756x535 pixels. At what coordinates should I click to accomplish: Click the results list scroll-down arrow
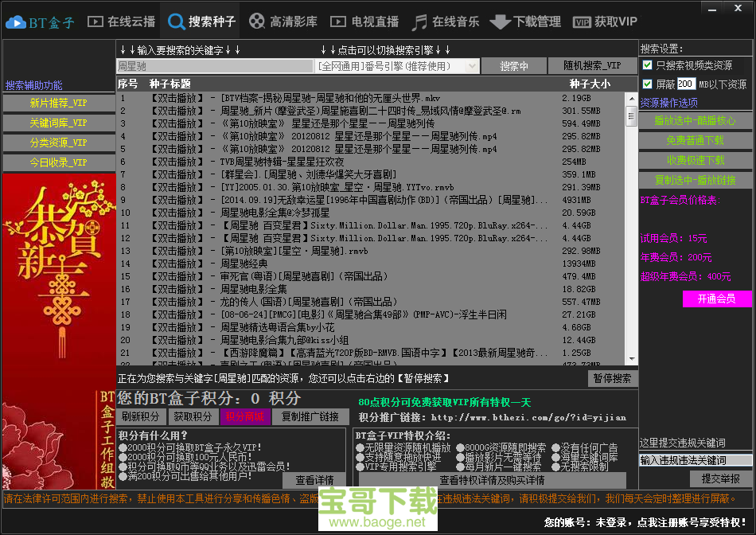coord(631,359)
